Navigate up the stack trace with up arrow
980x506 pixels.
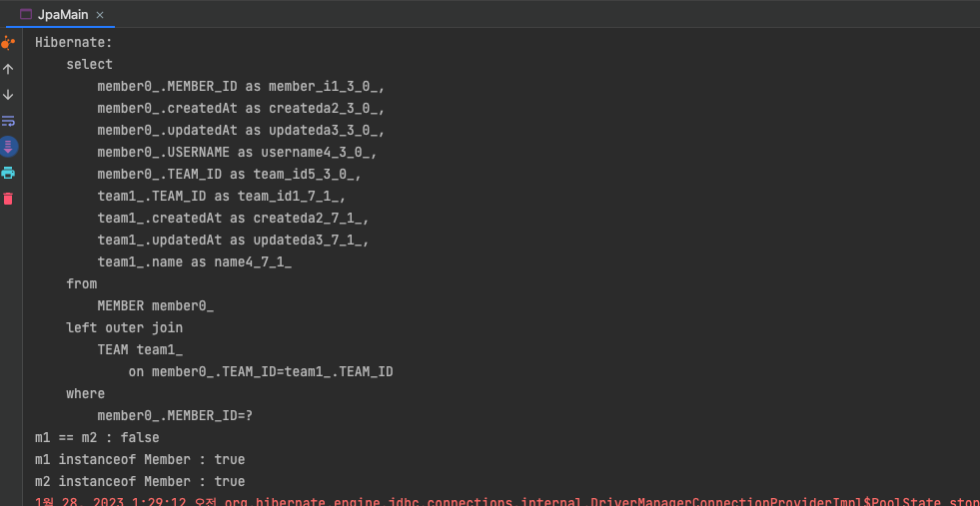(8, 69)
